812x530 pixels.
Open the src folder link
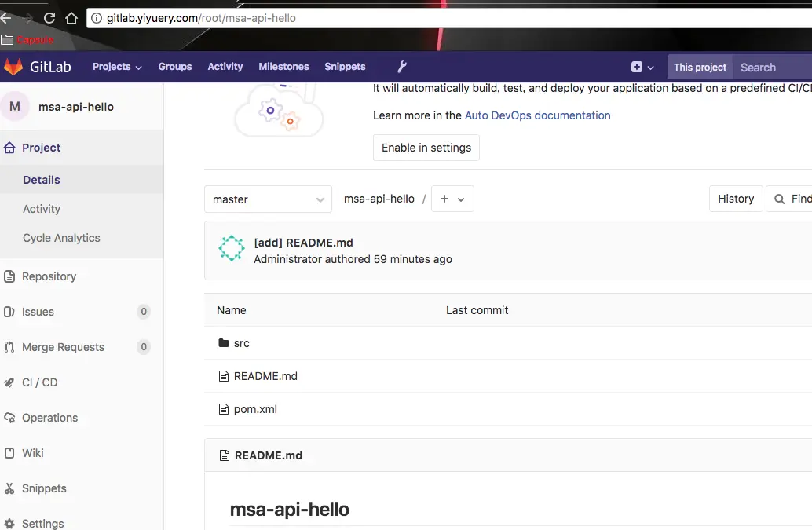click(241, 343)
